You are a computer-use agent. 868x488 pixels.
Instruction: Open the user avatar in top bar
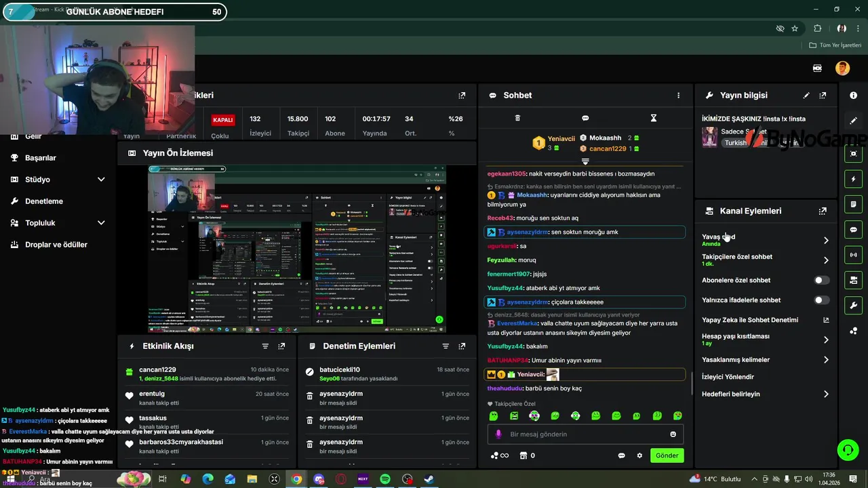pos(842,68)
